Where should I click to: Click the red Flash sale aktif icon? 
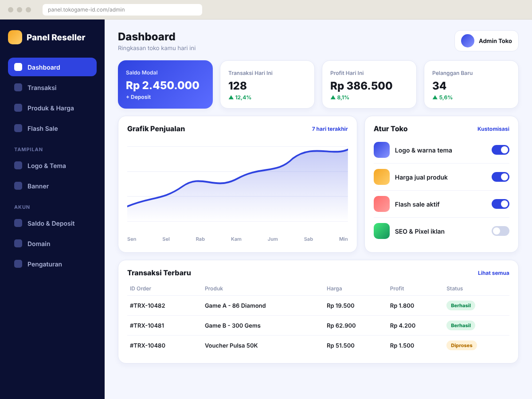tap(382, 204)
